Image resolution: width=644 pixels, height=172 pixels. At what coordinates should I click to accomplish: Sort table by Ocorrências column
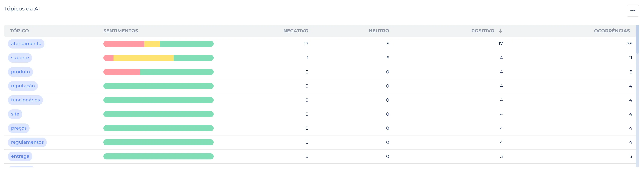612,31
